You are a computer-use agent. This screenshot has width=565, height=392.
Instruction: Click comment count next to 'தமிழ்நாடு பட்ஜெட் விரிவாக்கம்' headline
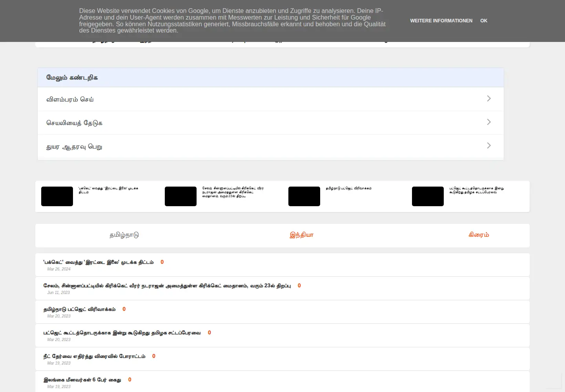coord(124,309)
